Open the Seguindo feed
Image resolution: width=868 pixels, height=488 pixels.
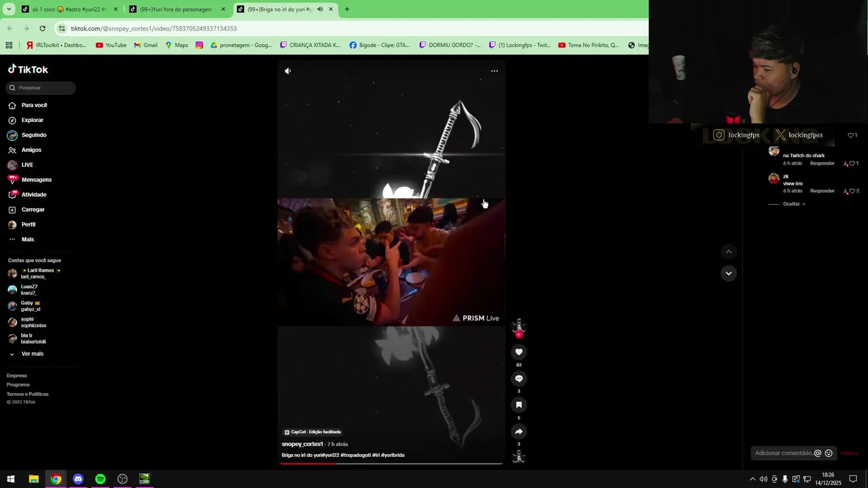pyautogui.click(x=27, y=135)
